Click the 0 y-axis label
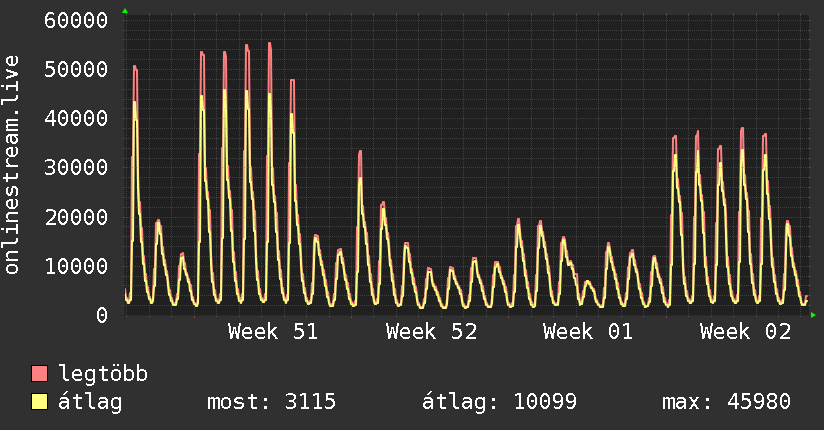The image size is (824, 430). click(102, 315)
